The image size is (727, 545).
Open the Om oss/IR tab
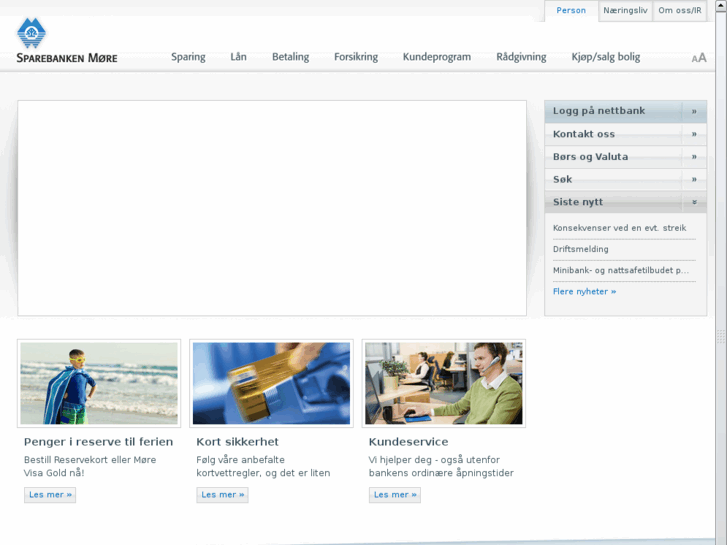coord(680,11)
